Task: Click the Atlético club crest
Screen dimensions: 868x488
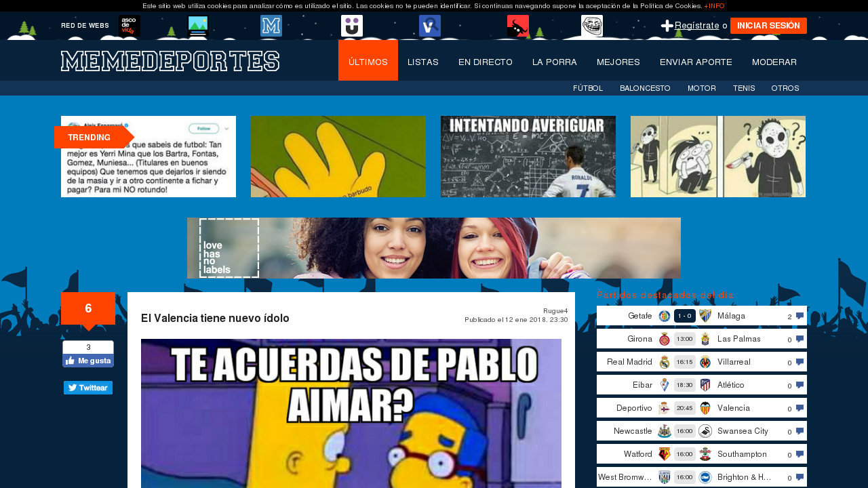Action: tap(705, 385)
